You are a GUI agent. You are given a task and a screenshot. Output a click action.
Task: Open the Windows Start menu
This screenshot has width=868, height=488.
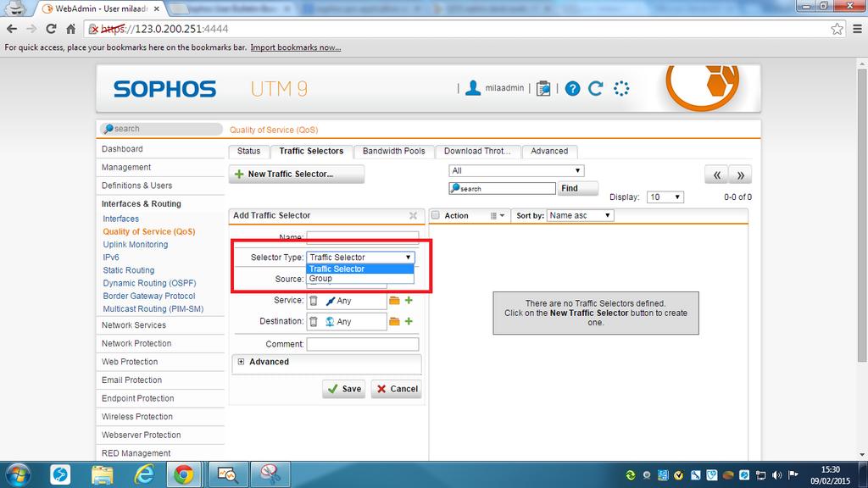(x=17, y=474)
